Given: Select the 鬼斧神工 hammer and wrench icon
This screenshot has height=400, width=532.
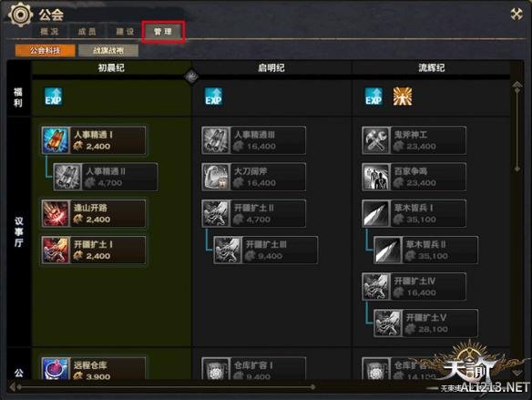Looking at the screenshot, I should (376, 140).
